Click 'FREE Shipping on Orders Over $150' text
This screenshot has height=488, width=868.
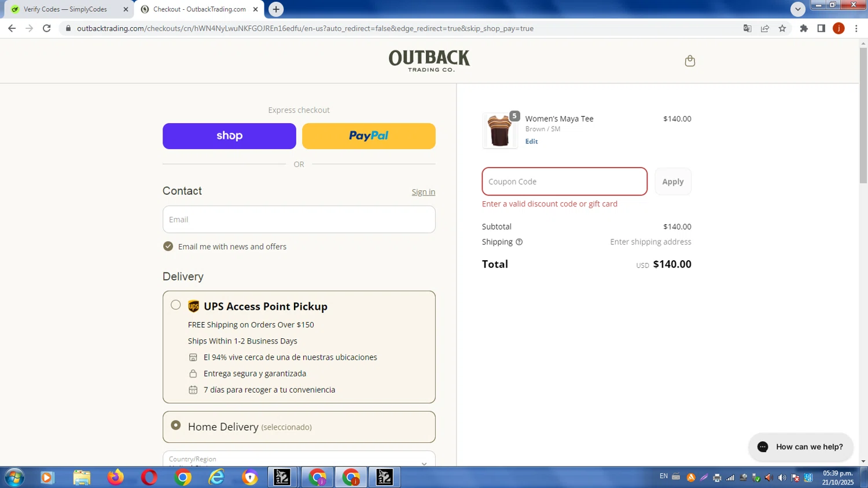pyautogui.click(x=251, y=325)
